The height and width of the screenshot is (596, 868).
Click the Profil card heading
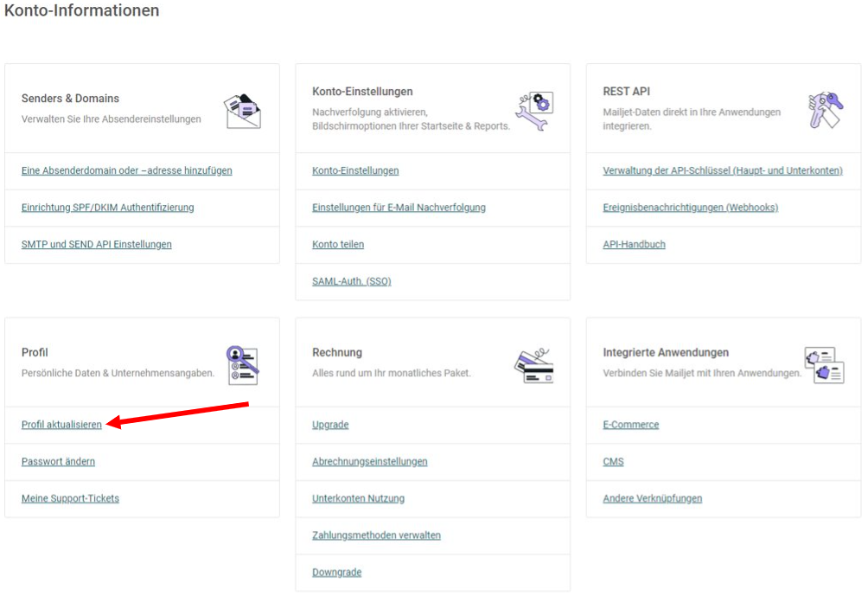(x=35, y=352)
